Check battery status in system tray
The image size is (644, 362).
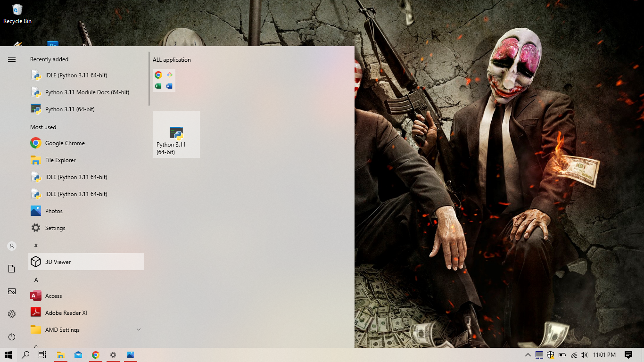point(562,355)
